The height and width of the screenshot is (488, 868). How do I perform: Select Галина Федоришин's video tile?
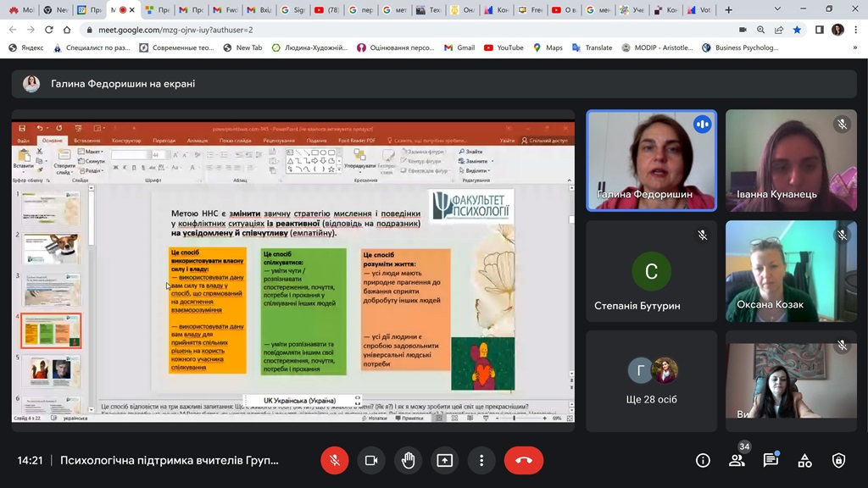(651, 161)
